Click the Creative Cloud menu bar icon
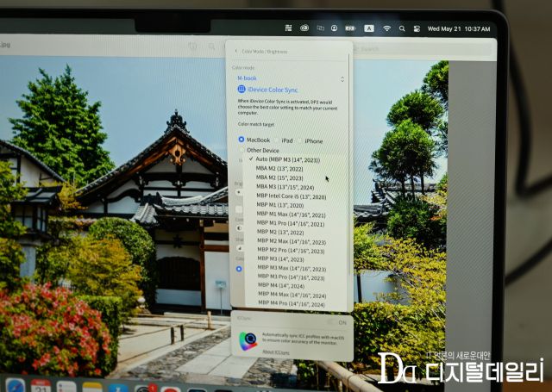Viewport: 552px width, 392px height. [304, 28]
